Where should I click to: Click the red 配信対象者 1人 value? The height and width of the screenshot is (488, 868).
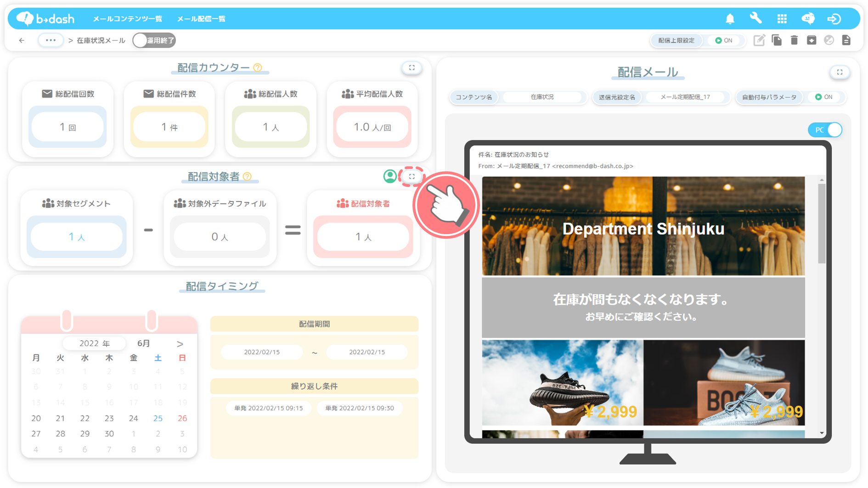pos(363,237)
